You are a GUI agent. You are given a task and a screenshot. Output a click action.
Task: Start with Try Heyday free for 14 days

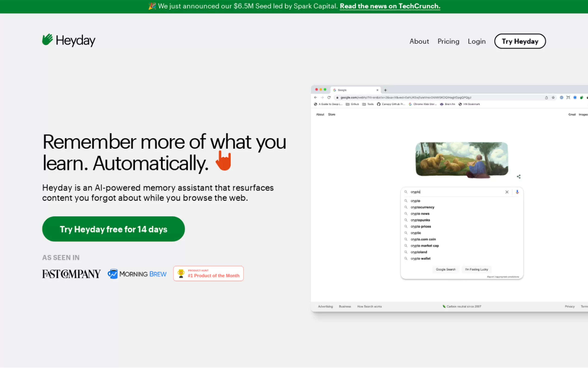click(113, 229)
